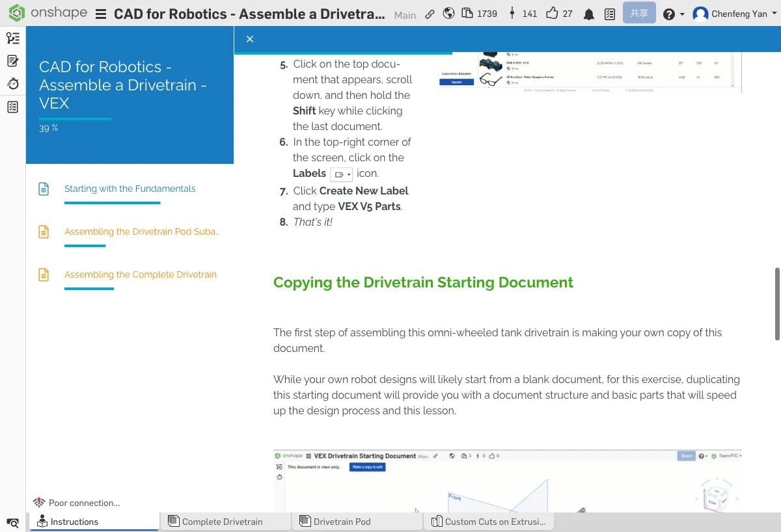Open the notifications bell
Screen dimensions: 781x532
(589, 14)
